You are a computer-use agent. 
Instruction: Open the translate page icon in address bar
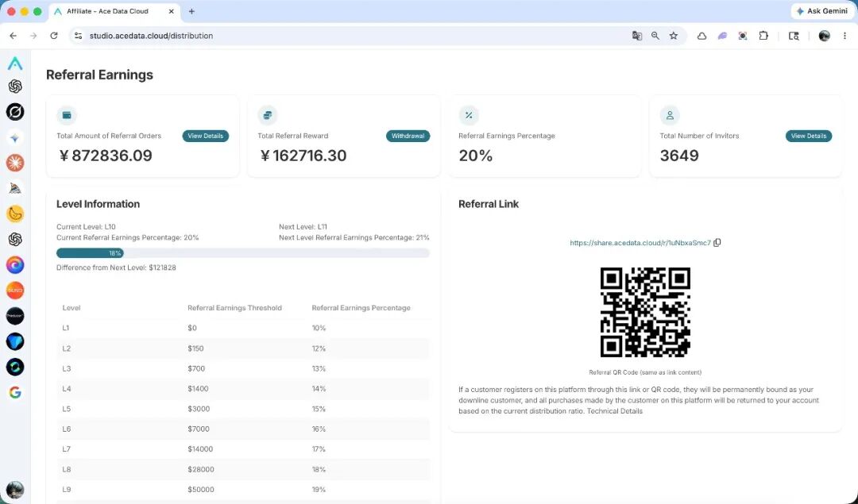pyautogui.click(x=636, y=36)
